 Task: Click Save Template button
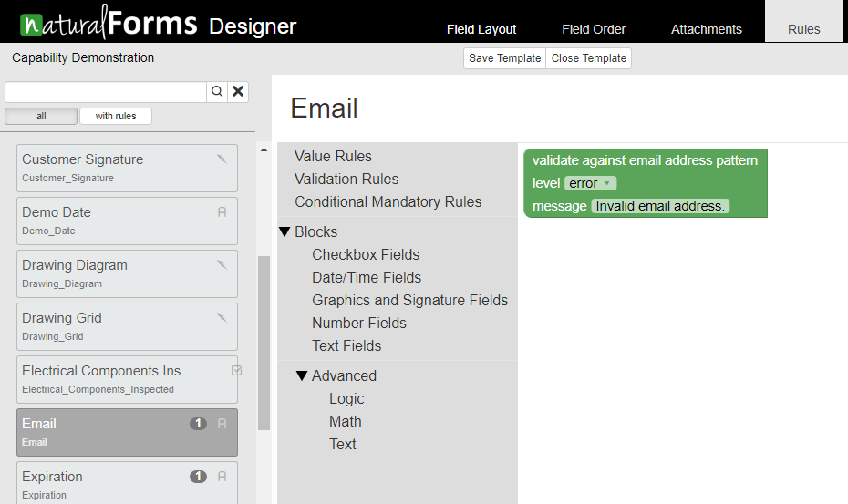click(504, 58)
